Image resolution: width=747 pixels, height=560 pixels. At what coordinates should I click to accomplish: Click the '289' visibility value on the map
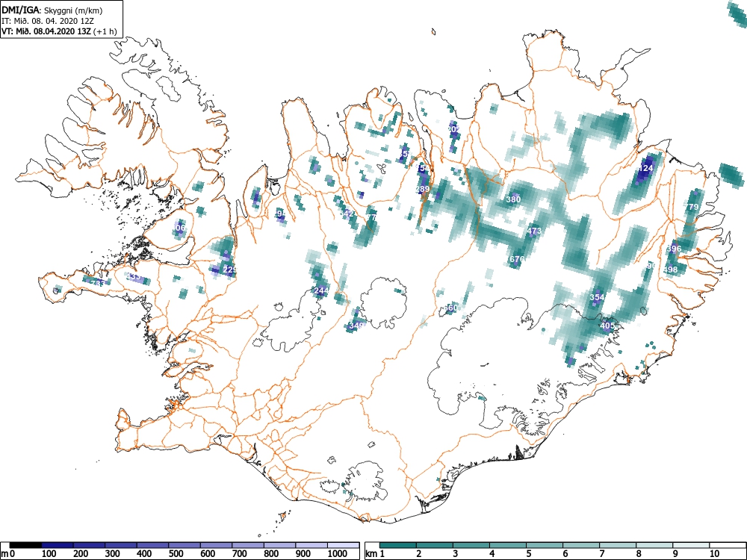(422, 189)
